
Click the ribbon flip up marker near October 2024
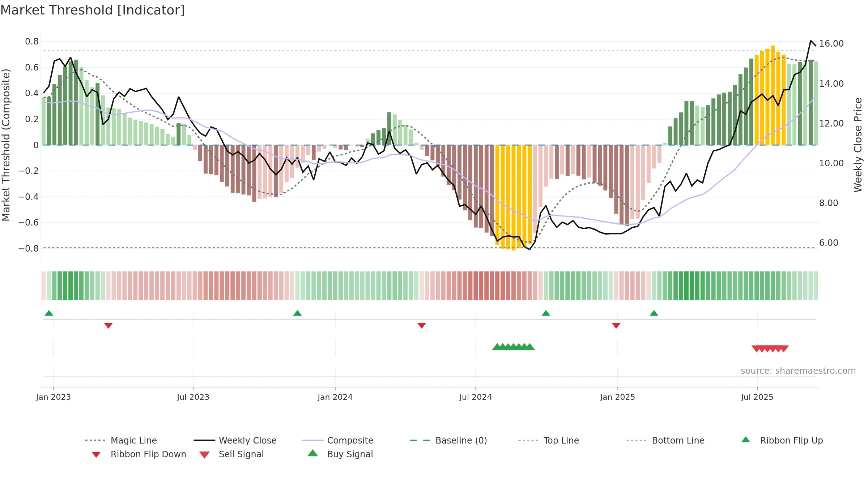(x=546, y=313)
